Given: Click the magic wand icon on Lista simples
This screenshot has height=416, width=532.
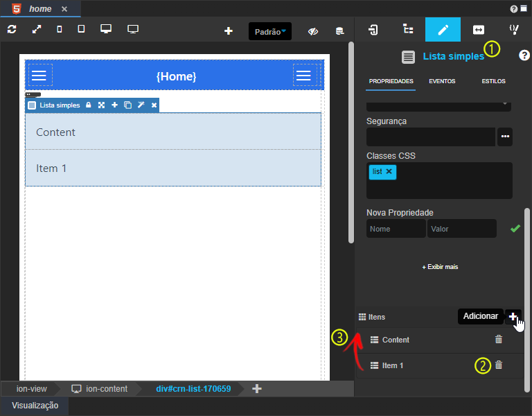Looking at the screenshot, I should pos(141,105).
